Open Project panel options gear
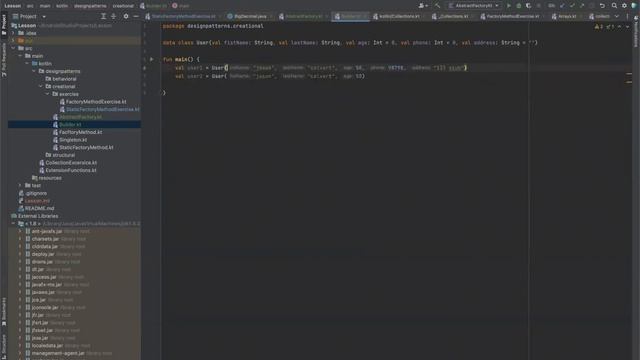Viewport: 640px width, 360px height. point(126,16)
